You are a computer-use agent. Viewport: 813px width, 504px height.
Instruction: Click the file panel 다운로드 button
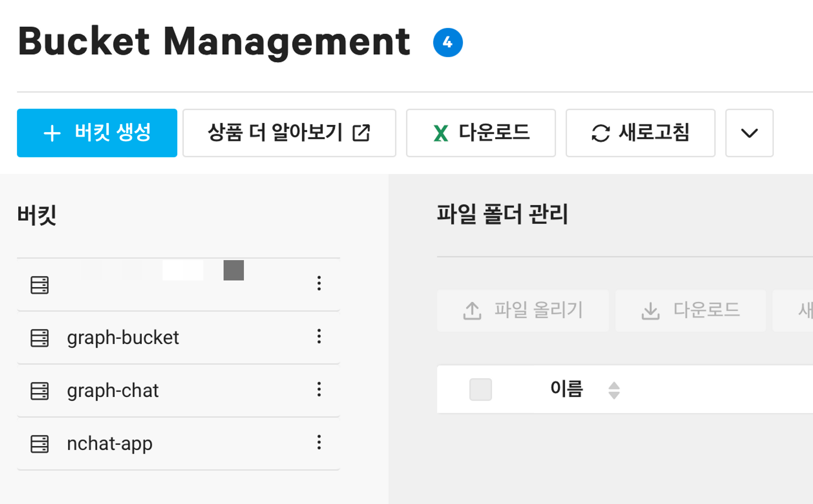tap(690, 311)
